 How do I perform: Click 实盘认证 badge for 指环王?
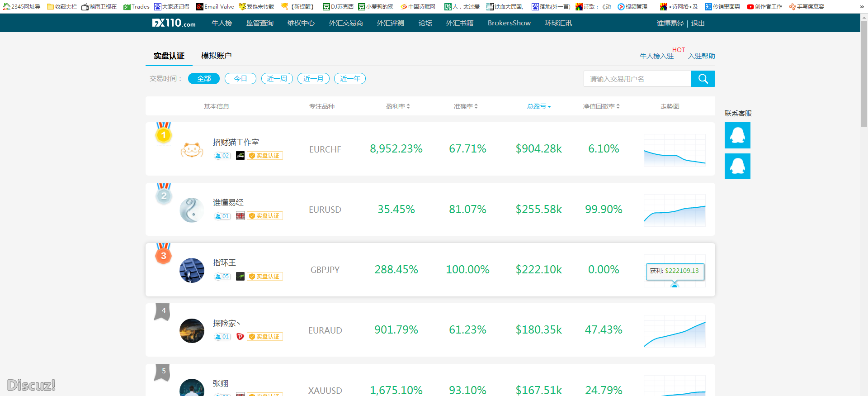pyautogui.click(x=265, y=277)
